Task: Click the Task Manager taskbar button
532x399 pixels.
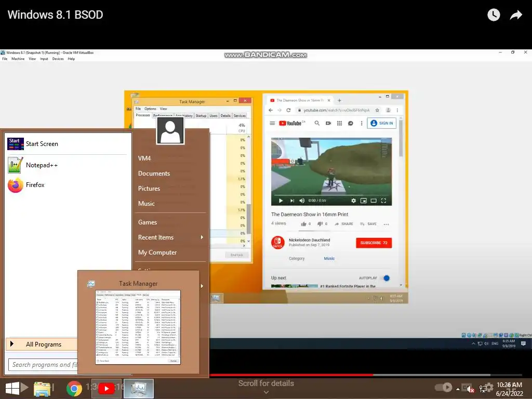Action: pyautogui.click(x=138, y=389)
